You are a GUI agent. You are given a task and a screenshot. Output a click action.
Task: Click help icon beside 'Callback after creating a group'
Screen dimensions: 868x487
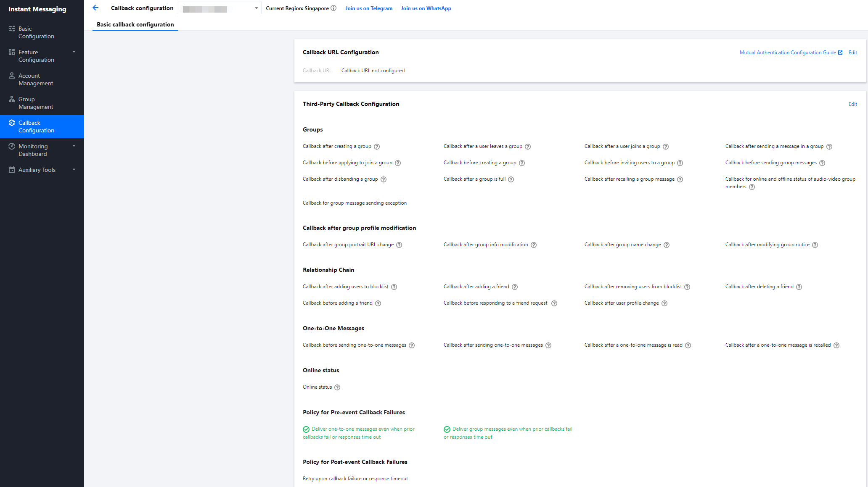click(377, 147)
